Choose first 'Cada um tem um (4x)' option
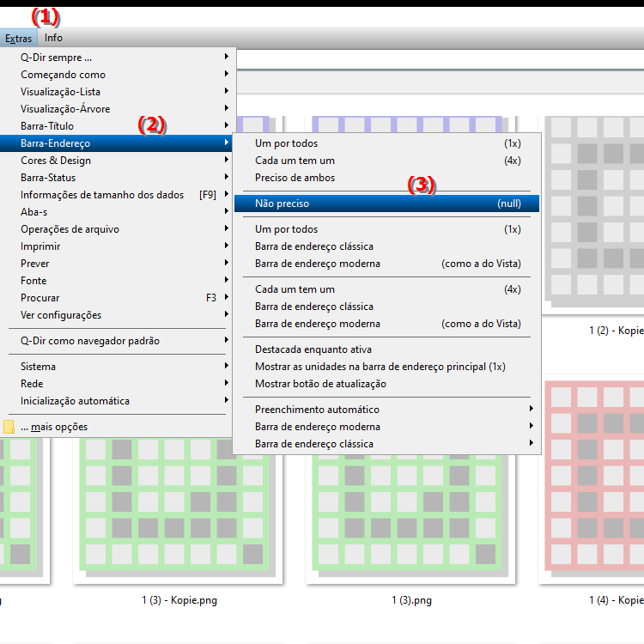 387,161
